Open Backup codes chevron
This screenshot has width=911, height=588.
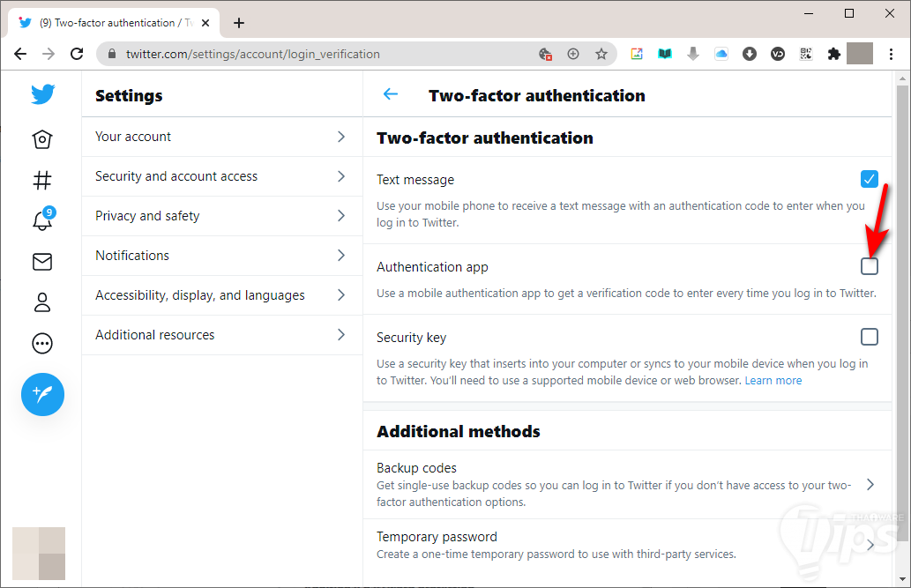pyautogui.click(x=870, y=484)
